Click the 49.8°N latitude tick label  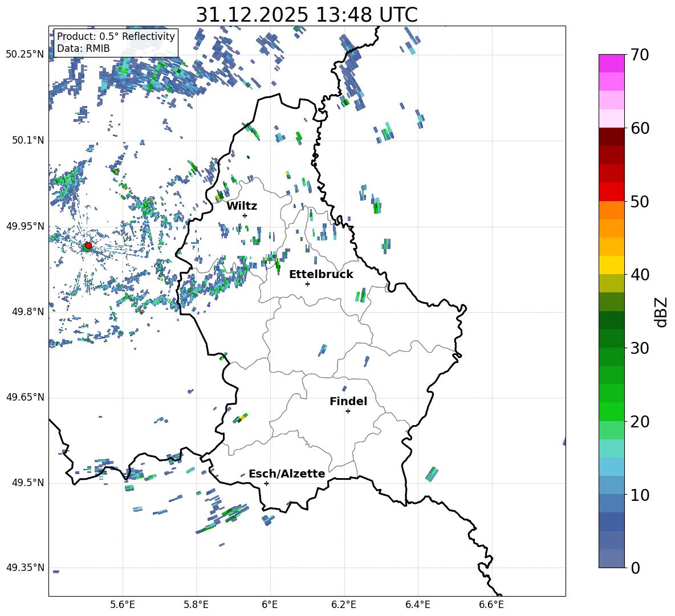pos(27,312)
